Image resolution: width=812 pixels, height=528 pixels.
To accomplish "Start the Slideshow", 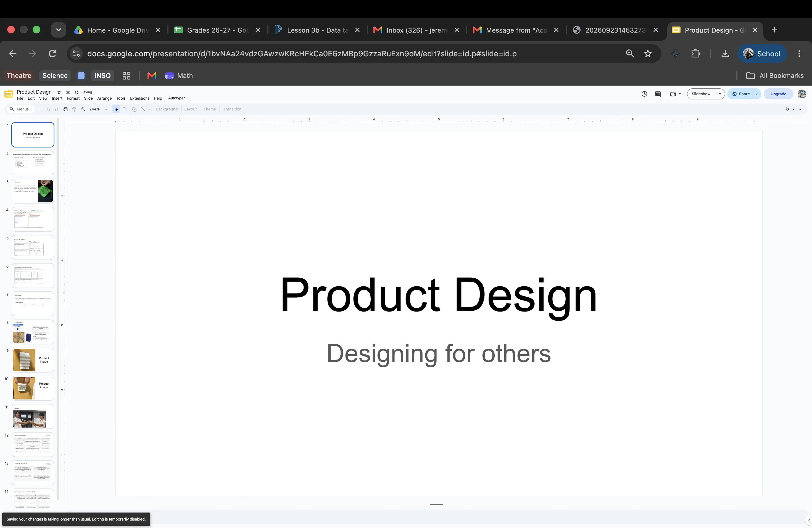I will 701,94.
